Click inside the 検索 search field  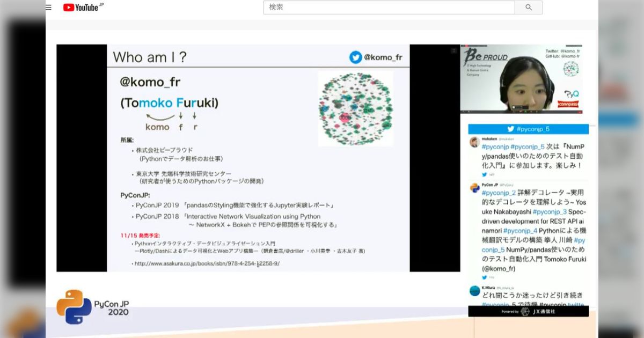376,7
